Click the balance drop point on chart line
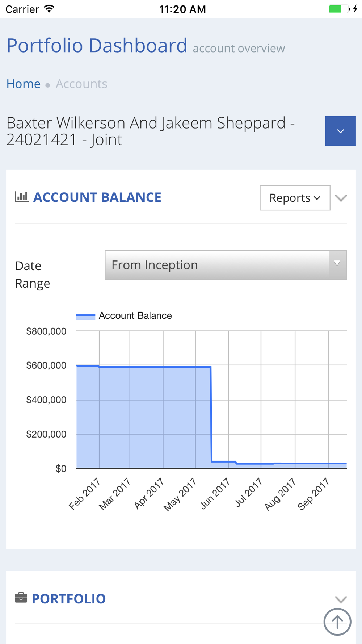This screenshot has width=362, height=644. (211, 414)
